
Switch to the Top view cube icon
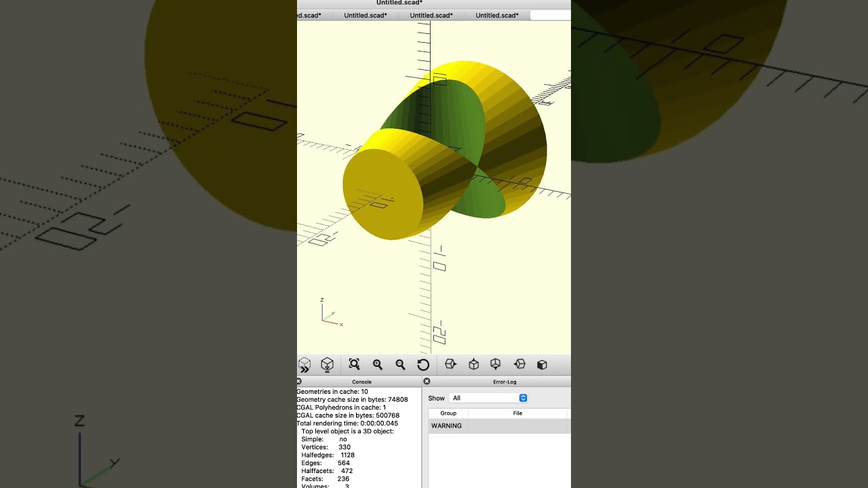pos(473,365)
